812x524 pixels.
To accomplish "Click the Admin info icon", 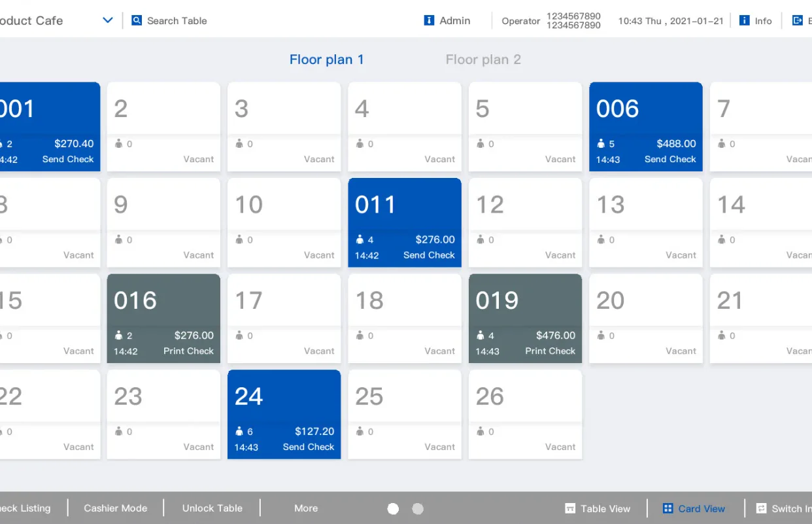I will coord(429,20).
